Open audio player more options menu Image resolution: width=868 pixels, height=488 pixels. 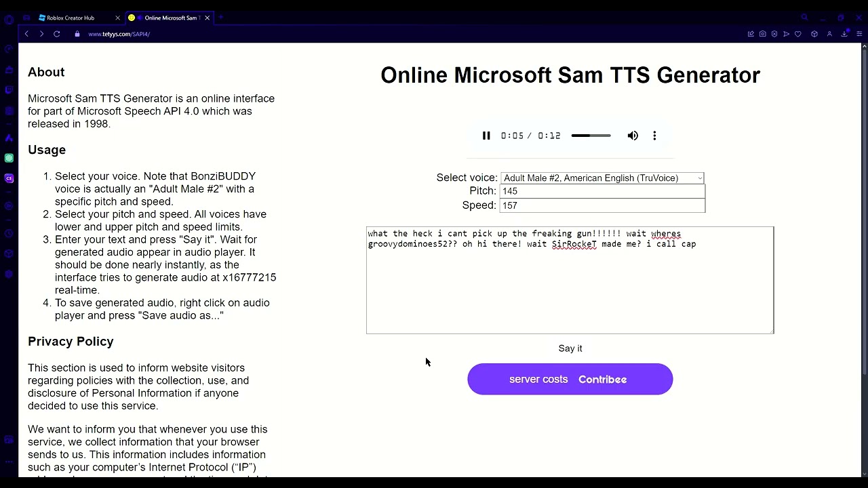tap(654, 136)
